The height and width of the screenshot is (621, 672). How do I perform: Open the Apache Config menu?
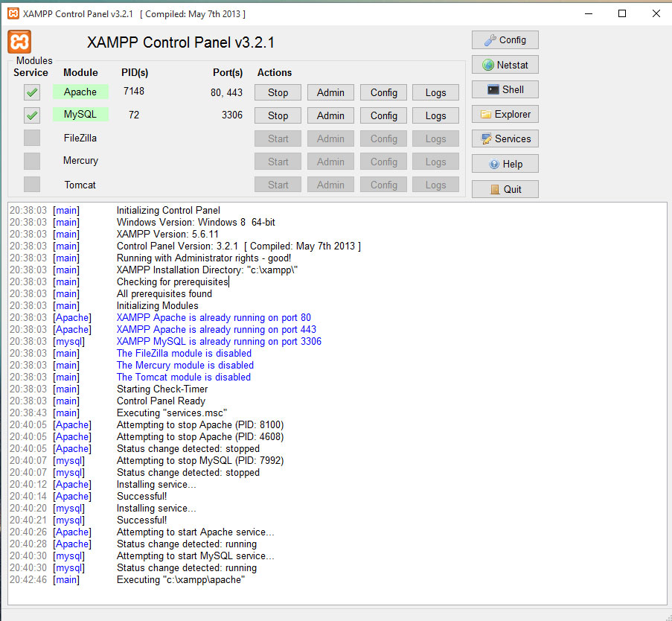(x=383, y=92)
